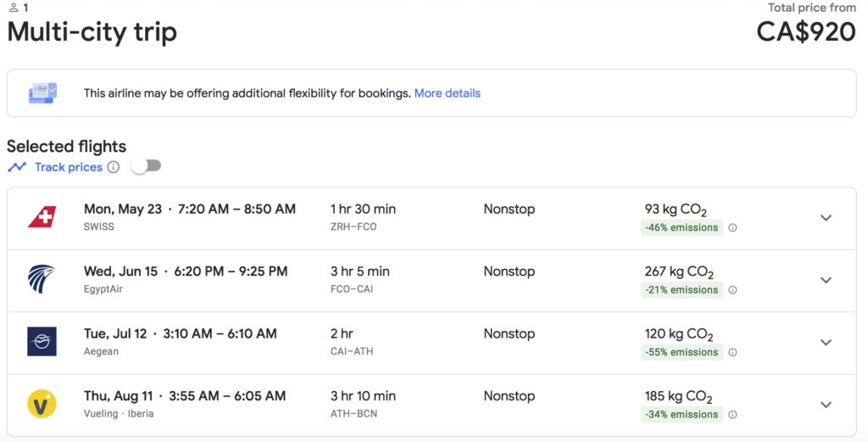
Task: Open emissions info for Aegean flight
Action: coord(732,352)
